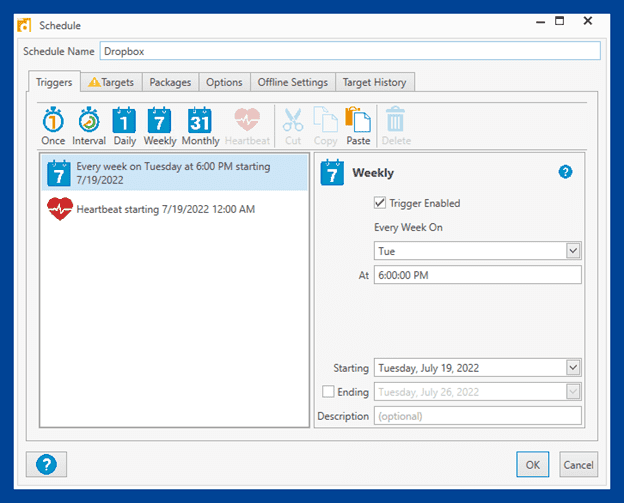Click calendar icon beside Weekly heading

(x=332, y=172)
